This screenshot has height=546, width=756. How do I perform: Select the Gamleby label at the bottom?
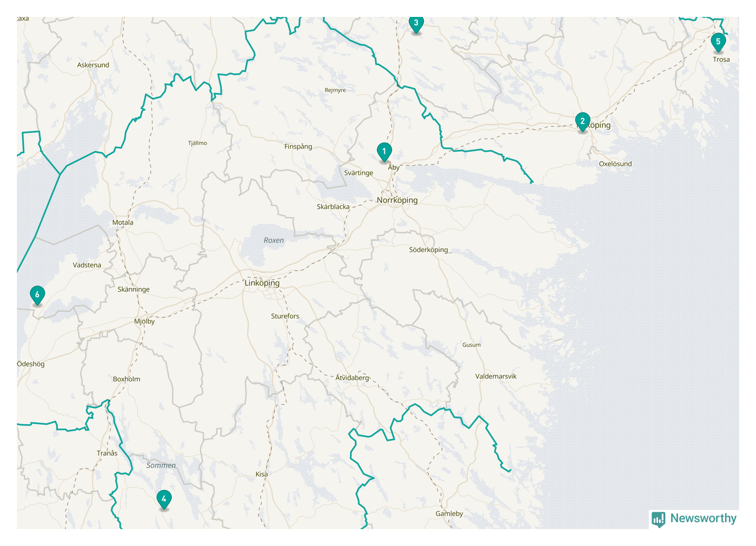click(x=449, y=514)
